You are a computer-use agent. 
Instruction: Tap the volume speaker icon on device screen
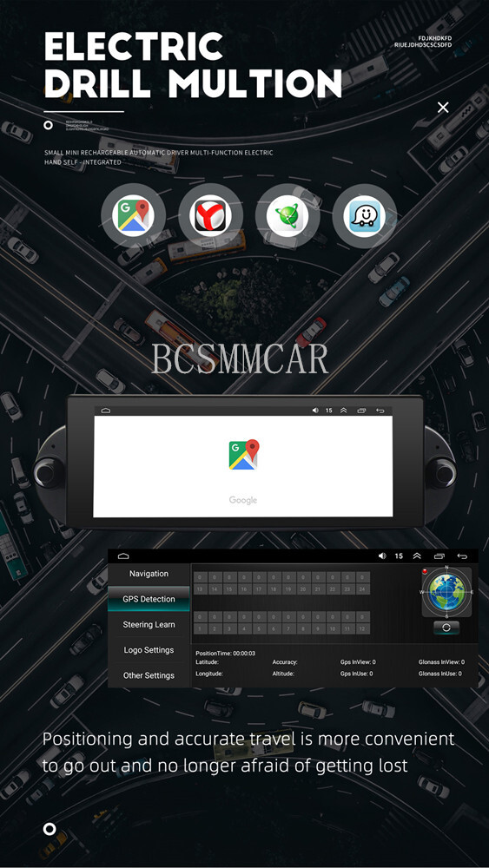tap(315, 411)
